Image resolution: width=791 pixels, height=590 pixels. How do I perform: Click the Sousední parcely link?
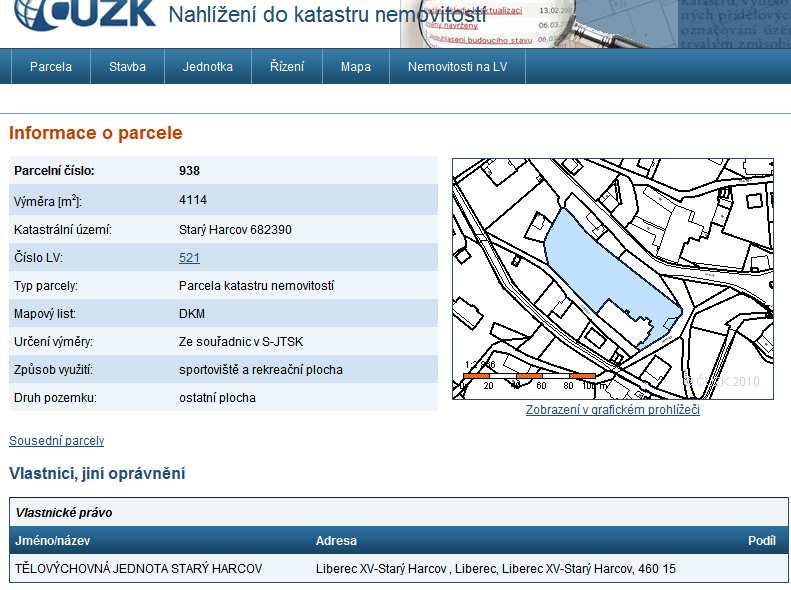click(x=56, y=441)
